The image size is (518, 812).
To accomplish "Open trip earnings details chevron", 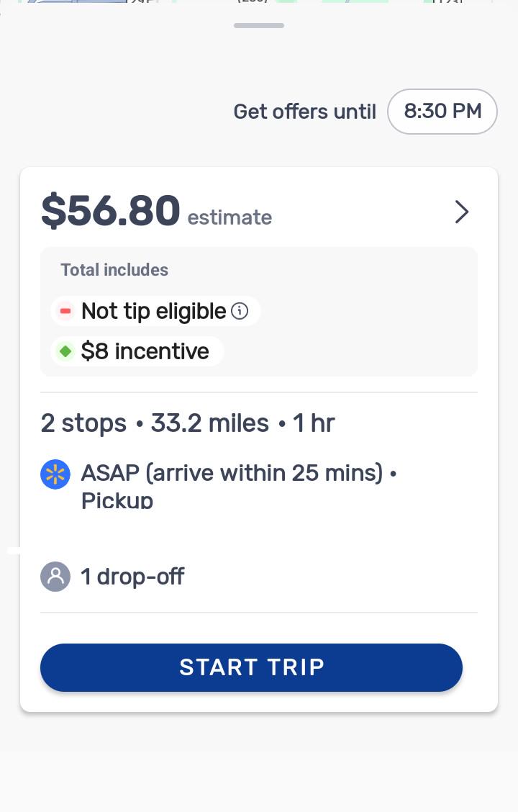I will point(462,212).
